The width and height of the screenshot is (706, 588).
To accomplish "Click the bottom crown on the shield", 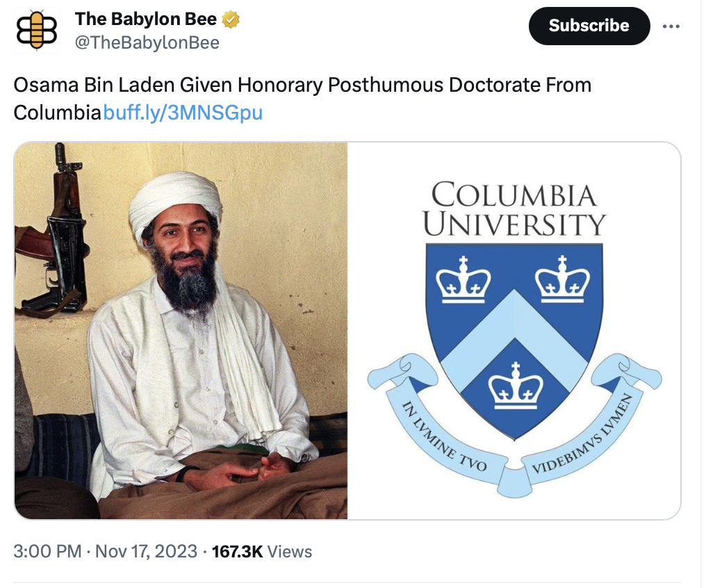I will tap(516, 386).
